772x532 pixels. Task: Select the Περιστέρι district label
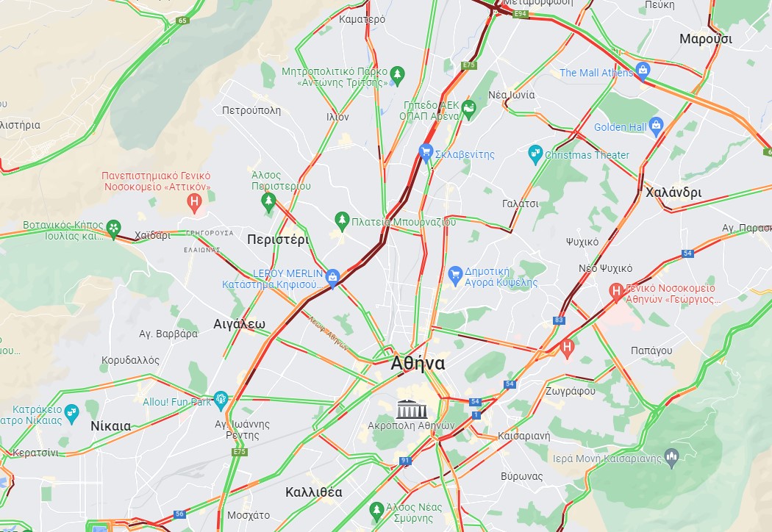[278, 240]
